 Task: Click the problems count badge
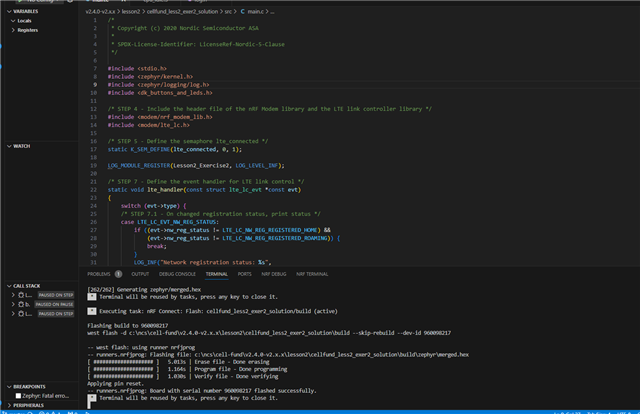coord(118,273)
